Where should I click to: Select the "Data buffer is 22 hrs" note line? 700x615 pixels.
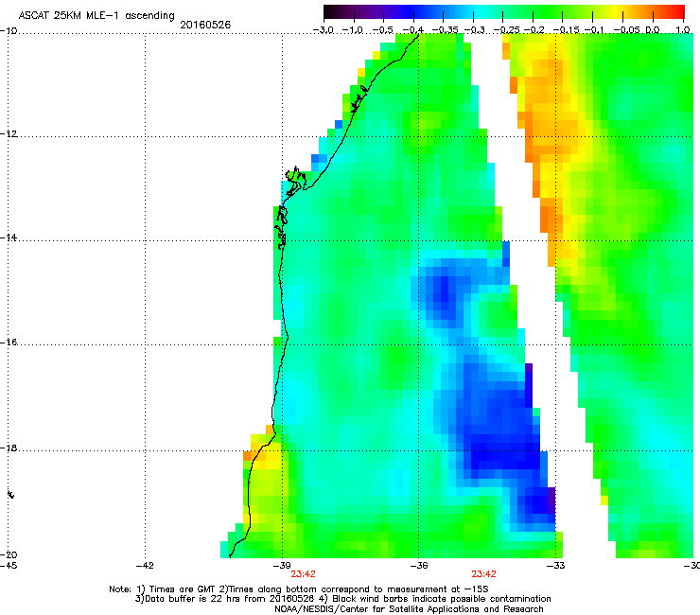342,599
